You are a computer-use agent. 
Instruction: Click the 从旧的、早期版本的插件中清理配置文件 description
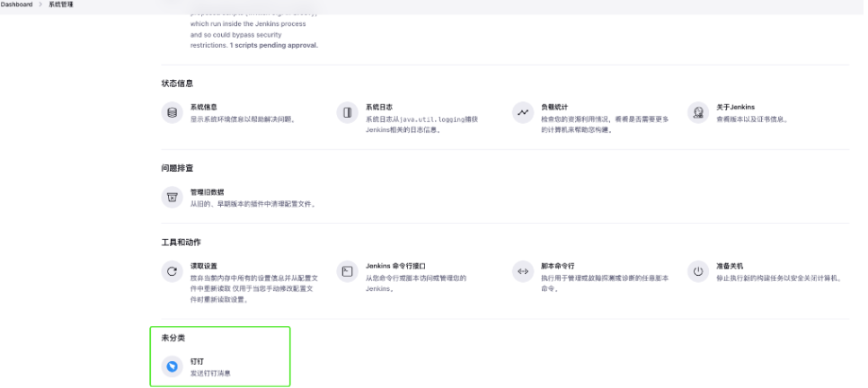pos(253,204)
